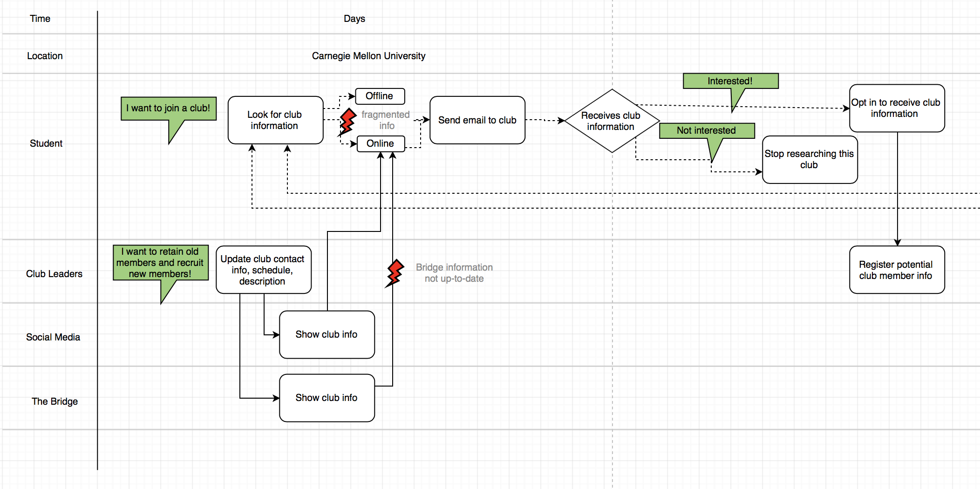The width and height of the screenshot is (980, 489).
Task: Select the 'Send email to club' box
Action: (477, 120)
